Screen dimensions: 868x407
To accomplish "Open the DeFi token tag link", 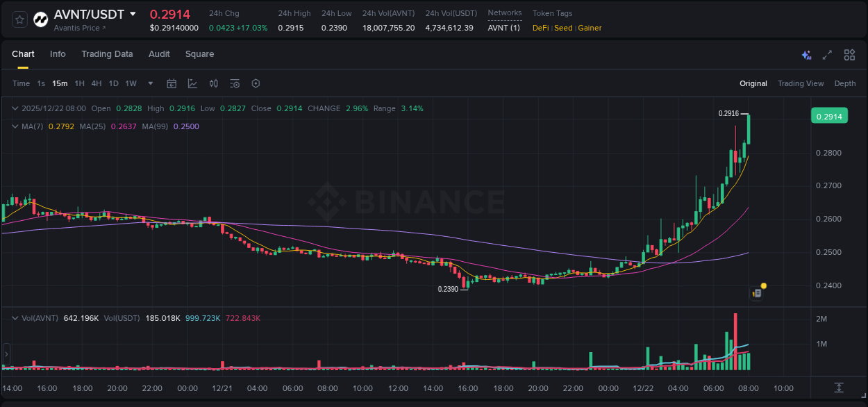I will pyautogui.click(x=540, y=28).
